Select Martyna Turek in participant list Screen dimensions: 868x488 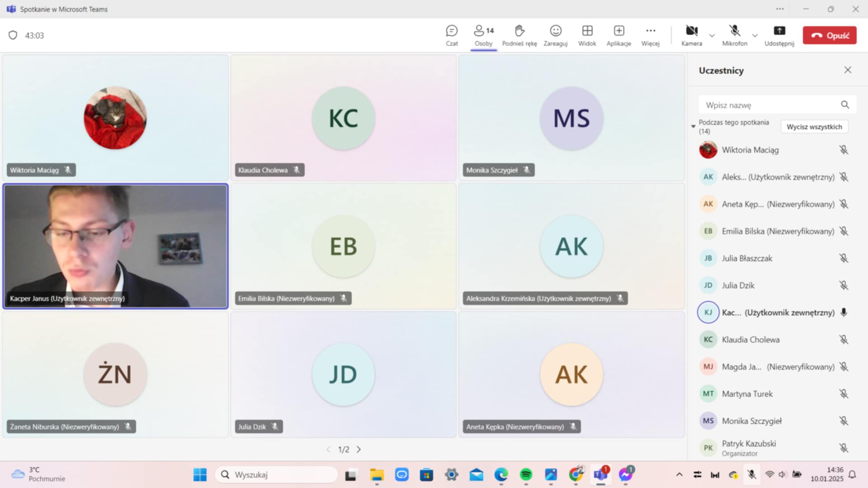[x=774, y=394]
